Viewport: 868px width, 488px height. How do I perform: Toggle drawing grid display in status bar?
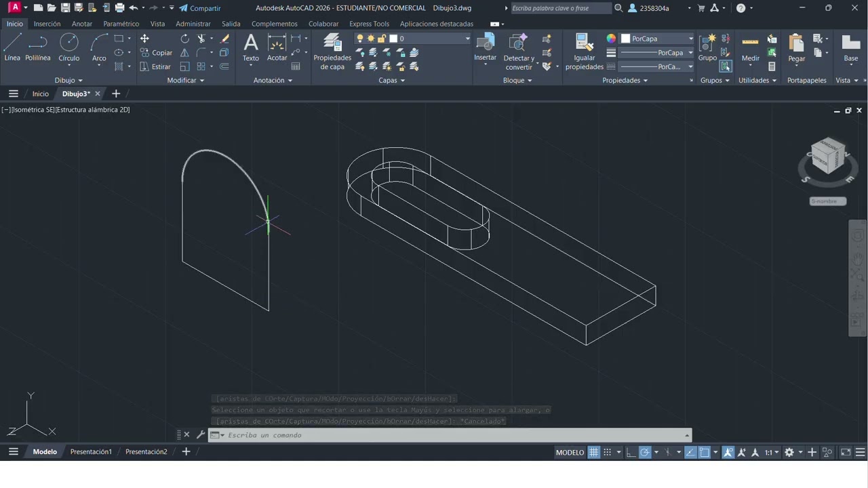pyautogui.click(x=594, y=452)
